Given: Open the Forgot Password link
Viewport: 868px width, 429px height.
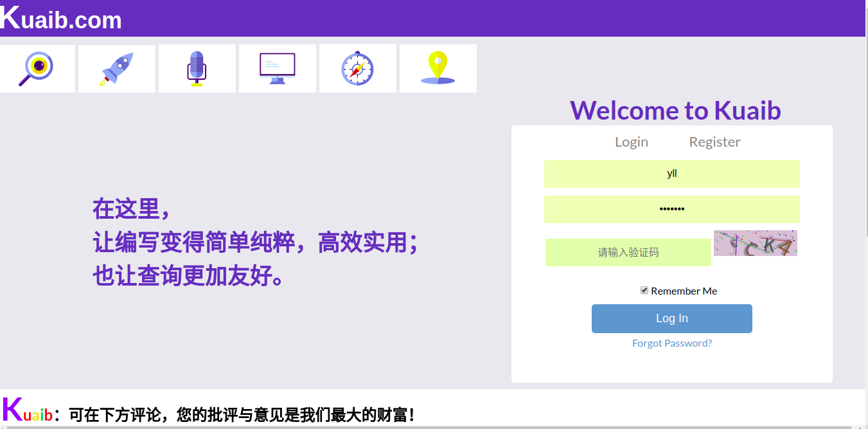Looking at the screenshot, I should pyautogui.click(x=672, y=343).
